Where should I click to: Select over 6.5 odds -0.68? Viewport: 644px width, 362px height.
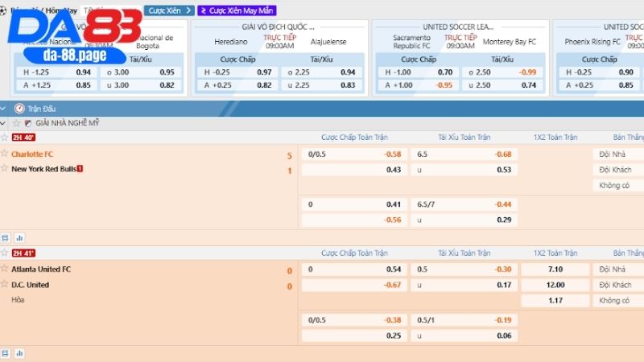click(464, 154)
